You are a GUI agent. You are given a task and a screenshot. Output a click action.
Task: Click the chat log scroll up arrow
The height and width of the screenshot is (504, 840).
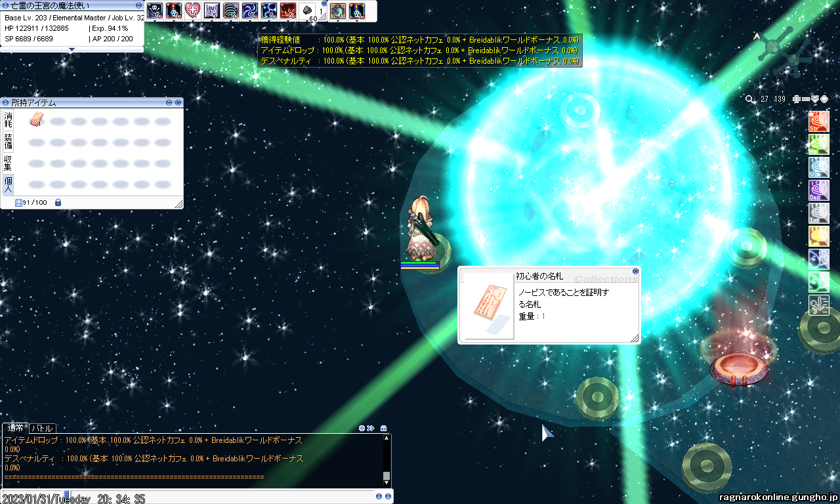point(387,438)
